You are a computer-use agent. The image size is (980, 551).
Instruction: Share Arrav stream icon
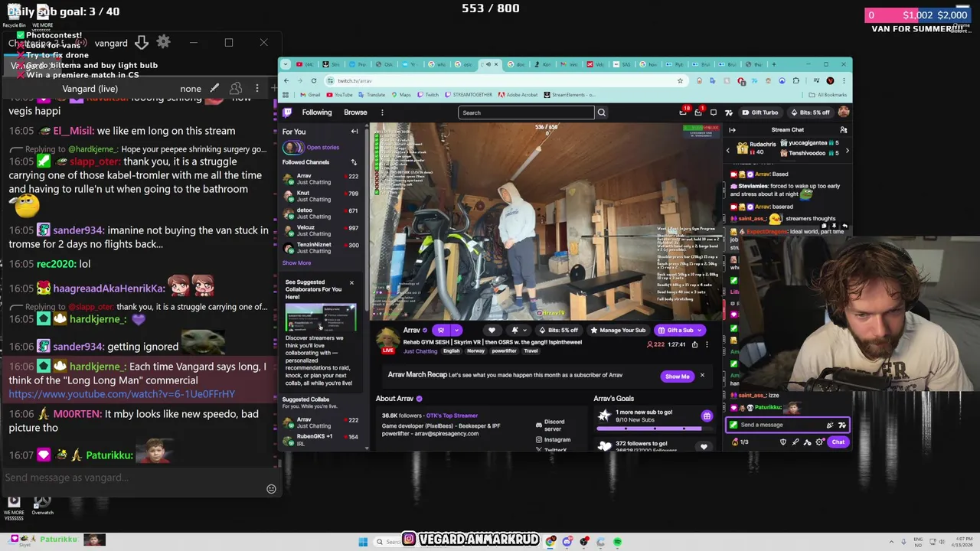click(x=694, y=344)
